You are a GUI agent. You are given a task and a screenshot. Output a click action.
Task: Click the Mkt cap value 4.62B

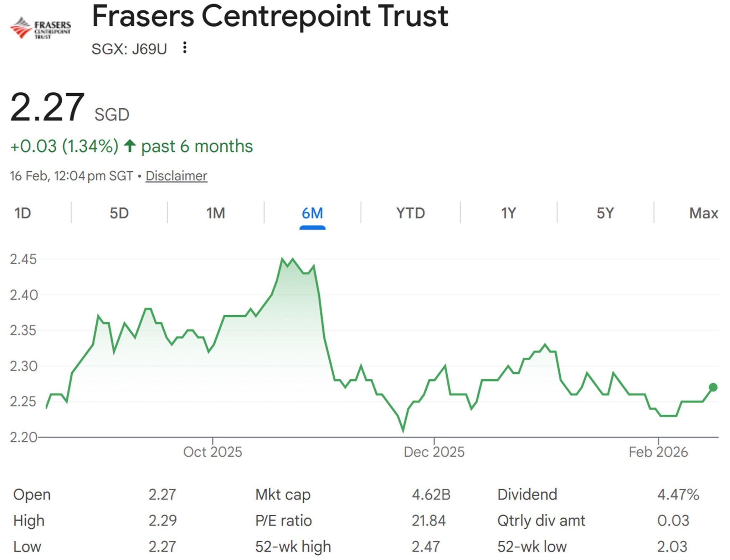coord(431,494)
